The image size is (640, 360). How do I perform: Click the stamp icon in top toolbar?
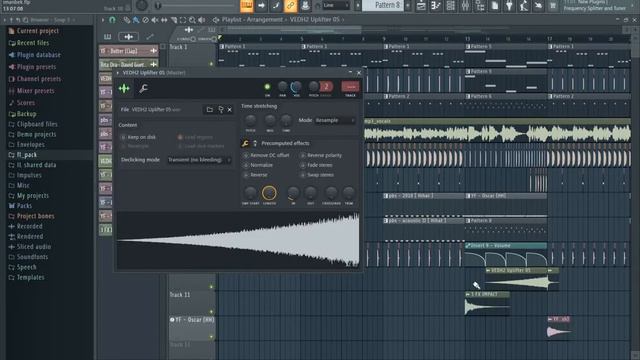click(305, 6)
